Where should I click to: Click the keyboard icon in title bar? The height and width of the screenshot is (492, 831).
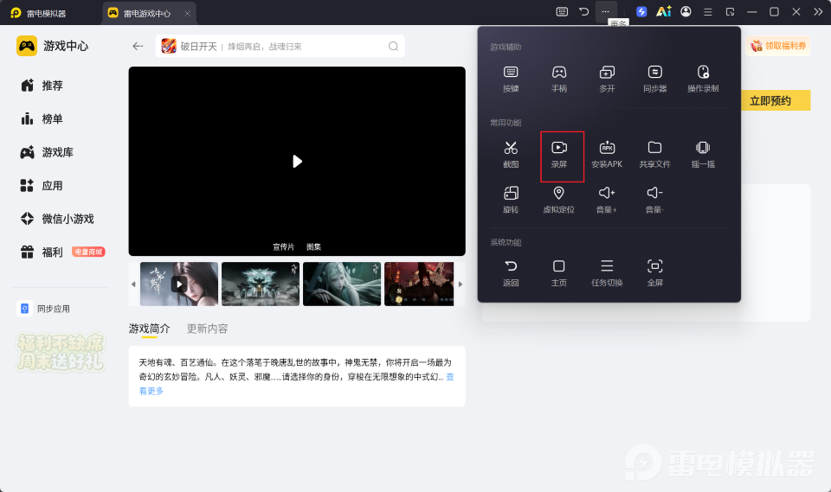coord(562,12)
